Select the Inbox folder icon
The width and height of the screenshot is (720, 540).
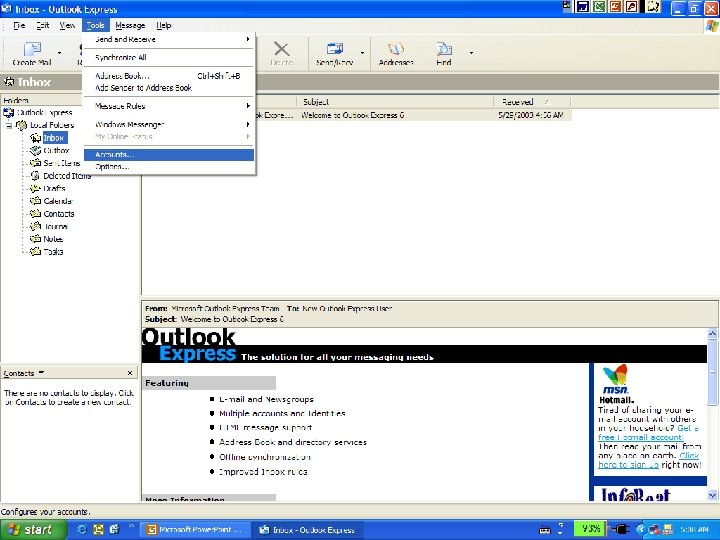(35, 138)
